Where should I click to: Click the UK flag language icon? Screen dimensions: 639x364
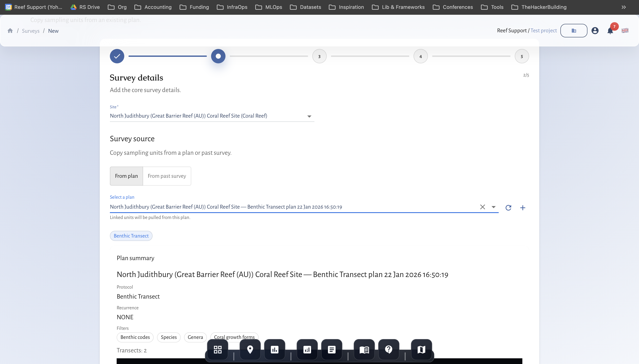coord(625,30)
